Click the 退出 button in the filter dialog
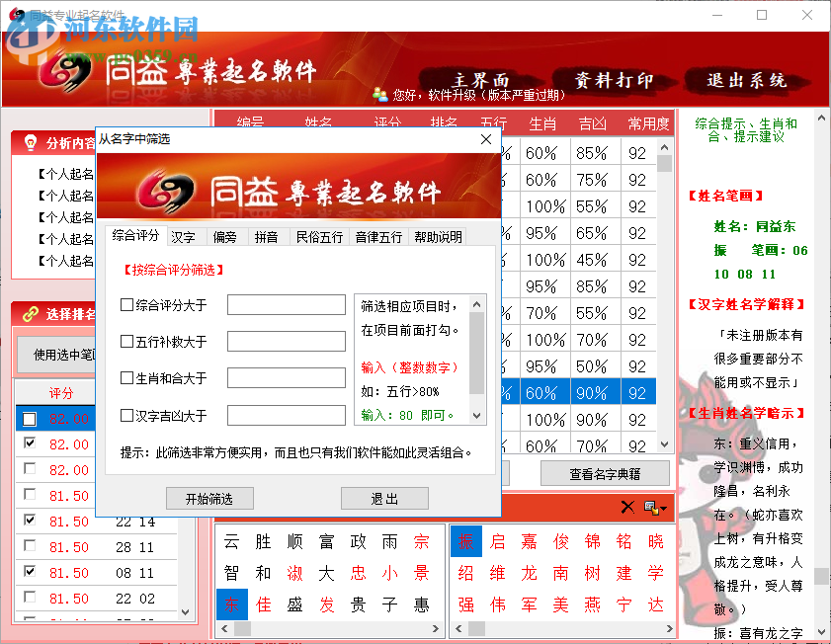Screen dimensions: 831x644 click(383, 498)
